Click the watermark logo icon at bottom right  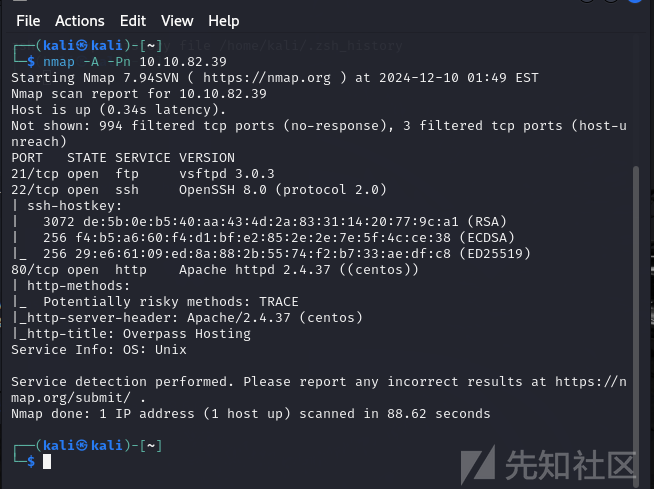478,464
